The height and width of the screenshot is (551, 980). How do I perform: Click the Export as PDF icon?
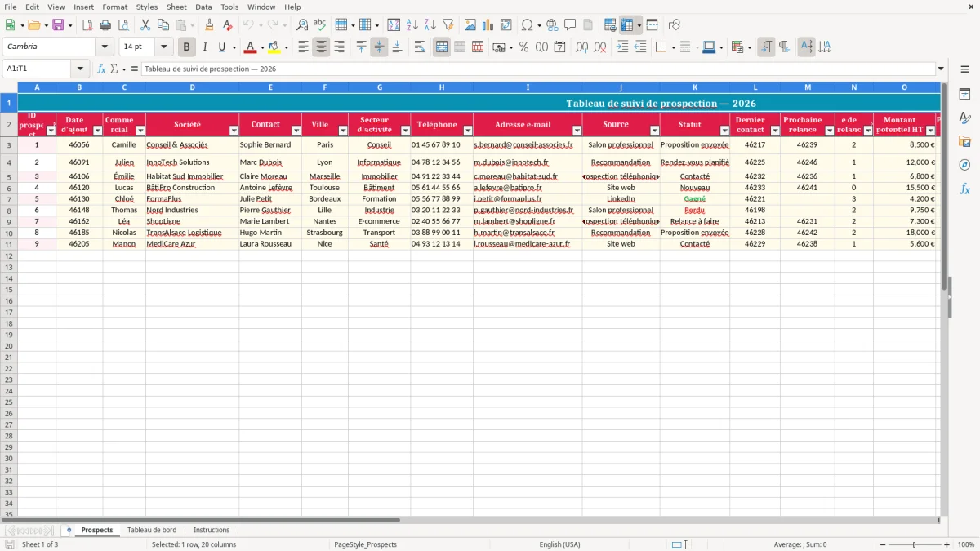tap(87, 25)
